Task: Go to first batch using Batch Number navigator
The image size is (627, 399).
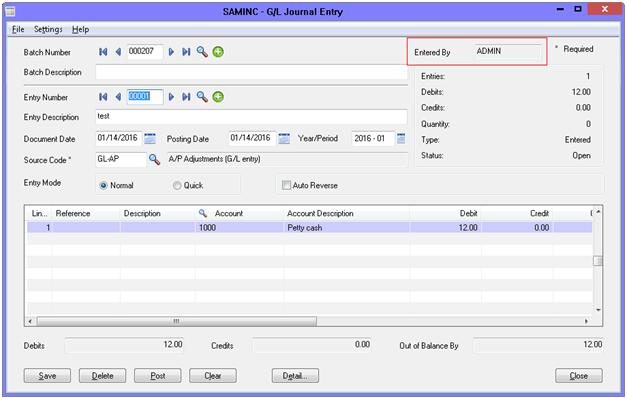Action: 103,52
